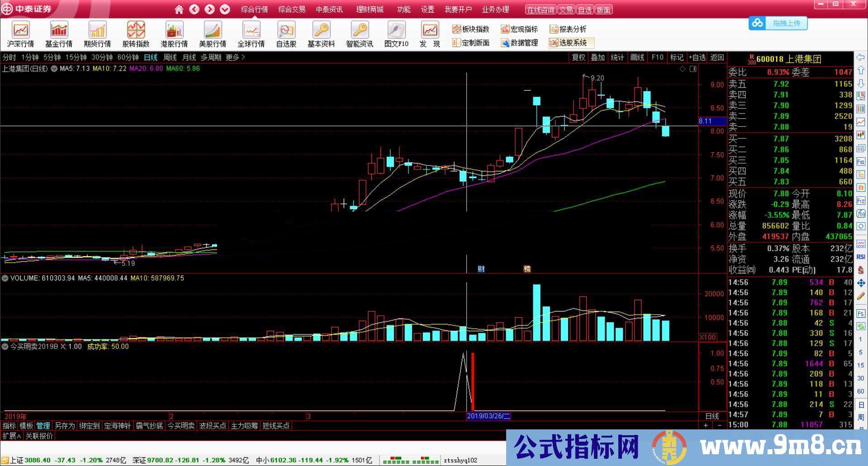Select the 基金行情 icon
The height and width of the screenshot is (466, 868).
tap(59, 34)
